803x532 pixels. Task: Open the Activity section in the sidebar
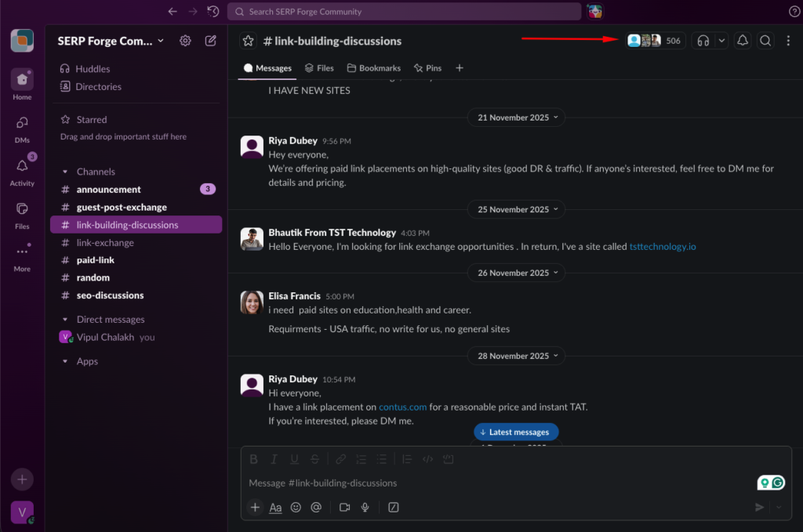click(22, 171)
